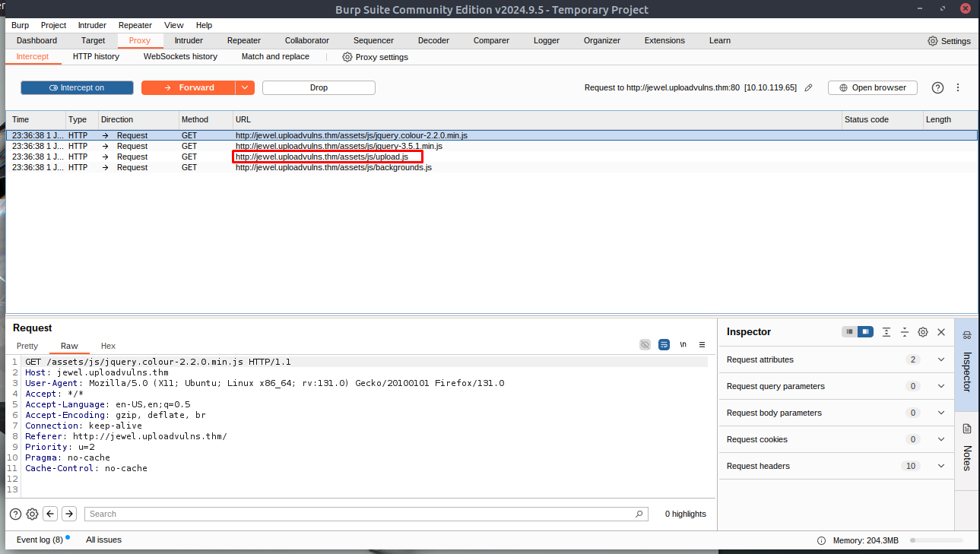
Task: Switch request view to Hex tab
Action: pos(108,346)
